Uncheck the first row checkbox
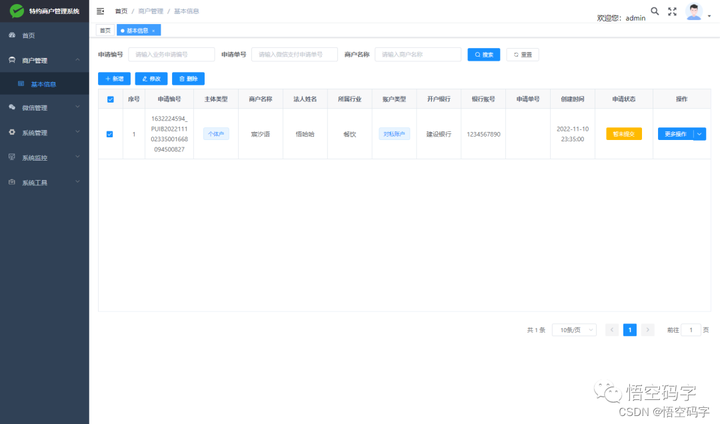 [109, 134]
